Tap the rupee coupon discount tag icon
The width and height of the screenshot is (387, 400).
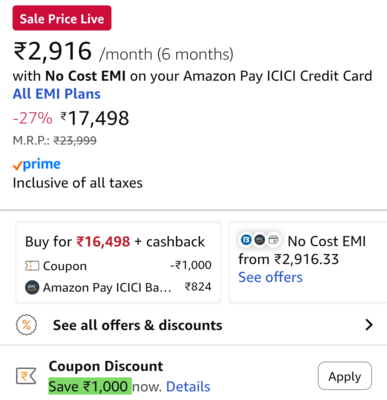[26, 376]
